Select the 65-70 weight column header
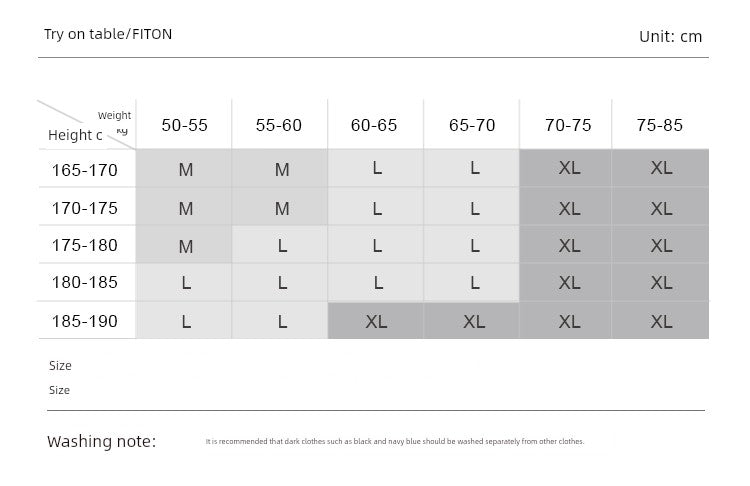 point(472,126)
